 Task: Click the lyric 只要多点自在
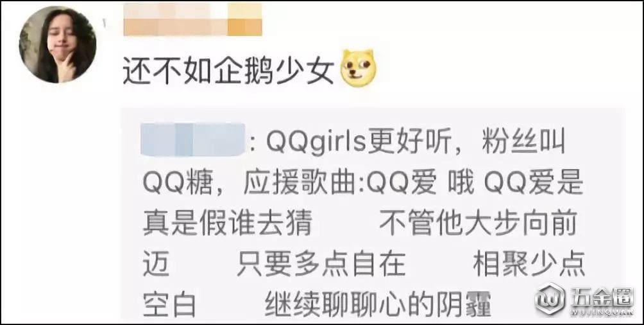321,264
